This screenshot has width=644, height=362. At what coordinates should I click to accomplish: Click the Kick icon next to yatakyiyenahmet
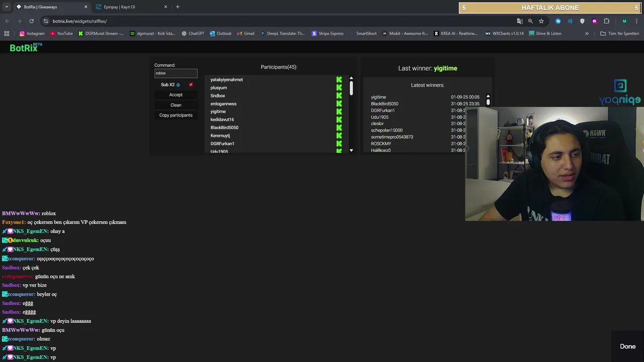(339, 79)
